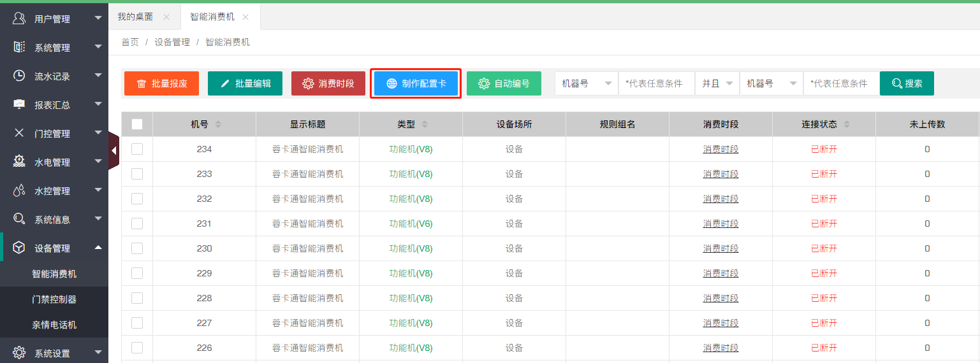Viewport: 980px width, 363px height.
Task: Select the checkbox for machine 230
Action: [x=137, y=248]
